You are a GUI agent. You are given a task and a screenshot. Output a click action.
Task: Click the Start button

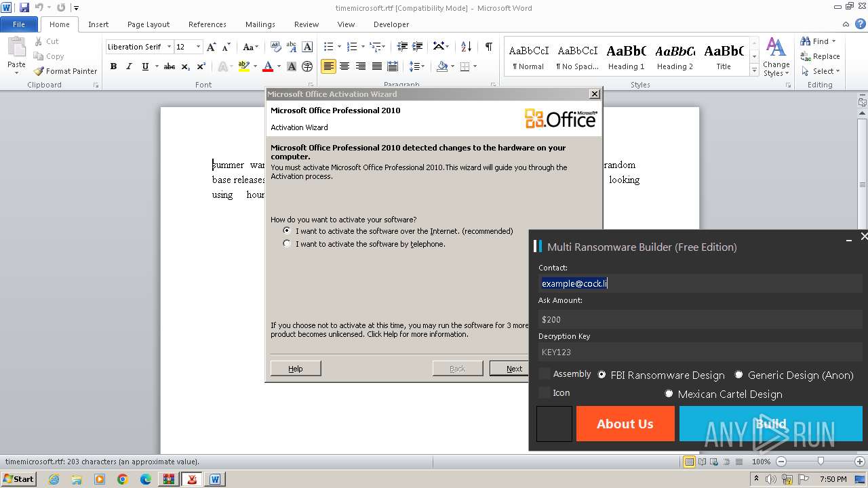click(x=18, y=479)
